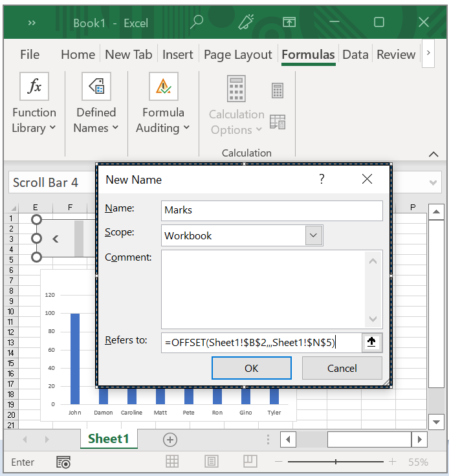449x476 pixels.
Task: Open the Defined Names tag icon
Action: click(x=96, y=86)
